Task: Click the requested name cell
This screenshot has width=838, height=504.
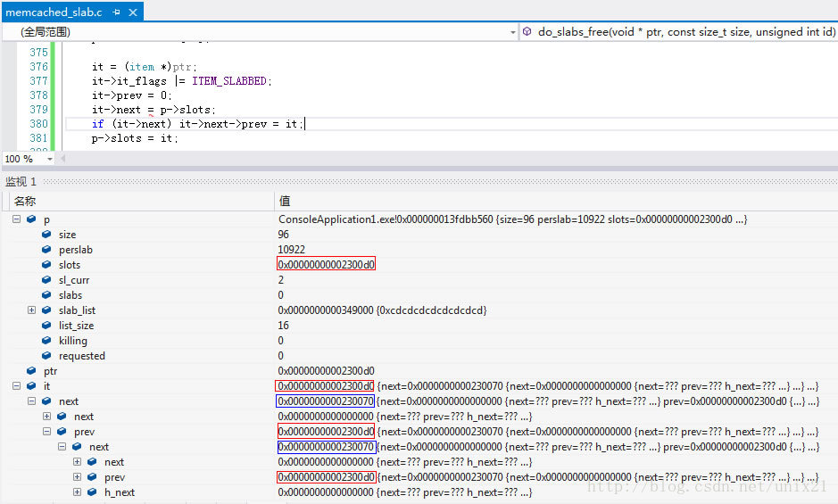Action: [82, 355]
